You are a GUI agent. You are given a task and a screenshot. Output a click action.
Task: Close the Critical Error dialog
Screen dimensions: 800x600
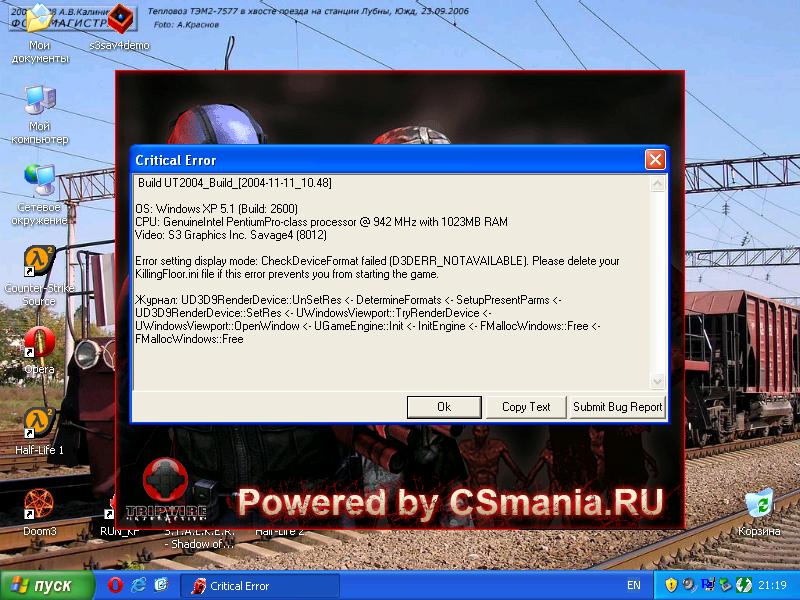[655, 160]
